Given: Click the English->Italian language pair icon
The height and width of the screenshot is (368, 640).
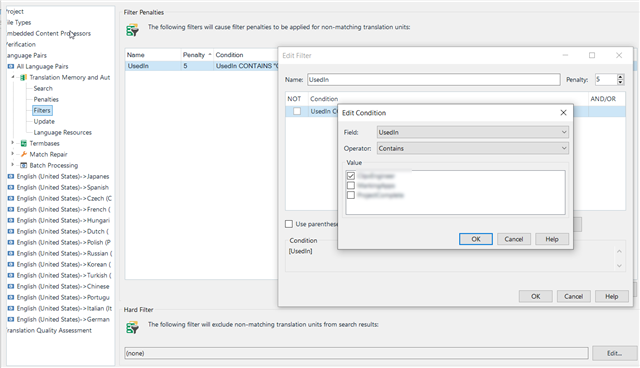Looking at the screenshot, I should (x=11, y=308).
